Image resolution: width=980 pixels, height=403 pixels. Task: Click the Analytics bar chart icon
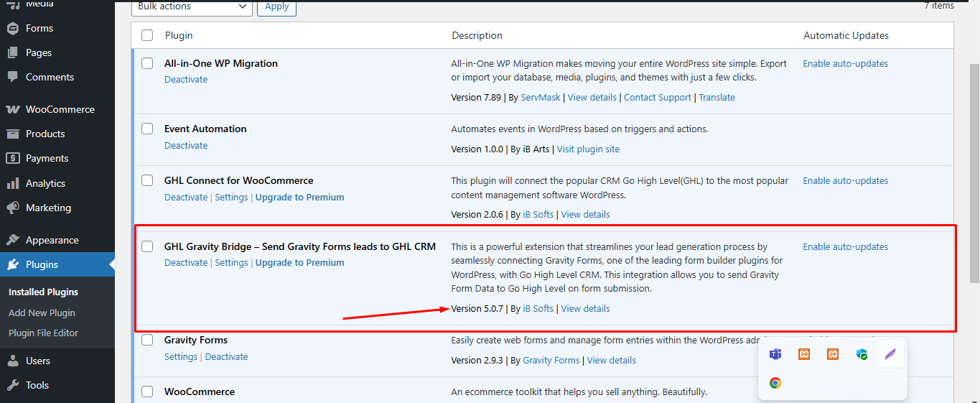coord(13,183)
